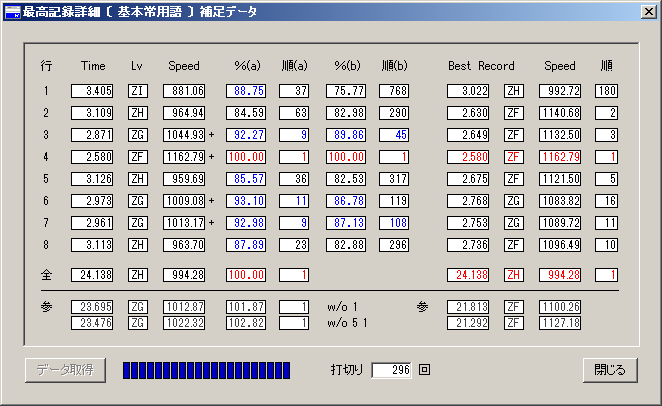Click best Speed value 1121.50

click(x=560, y=179)
